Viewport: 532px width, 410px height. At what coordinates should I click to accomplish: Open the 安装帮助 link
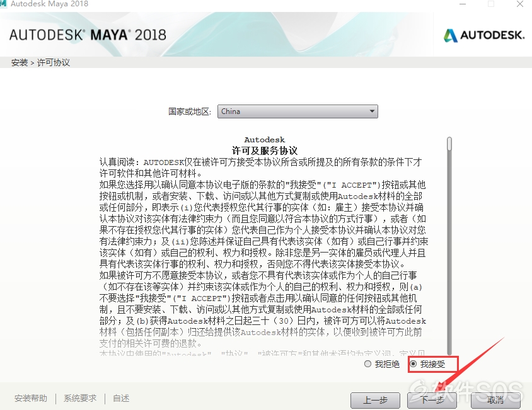coord(31,398)
